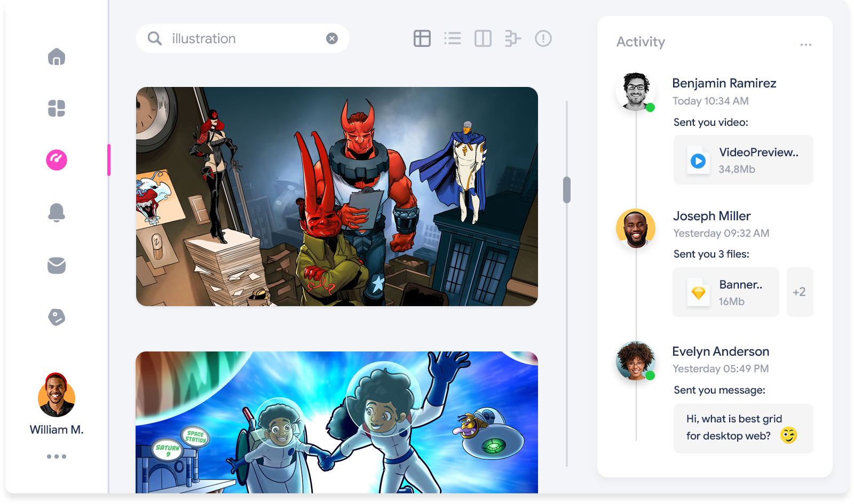Clear the illustration search text

332,38
